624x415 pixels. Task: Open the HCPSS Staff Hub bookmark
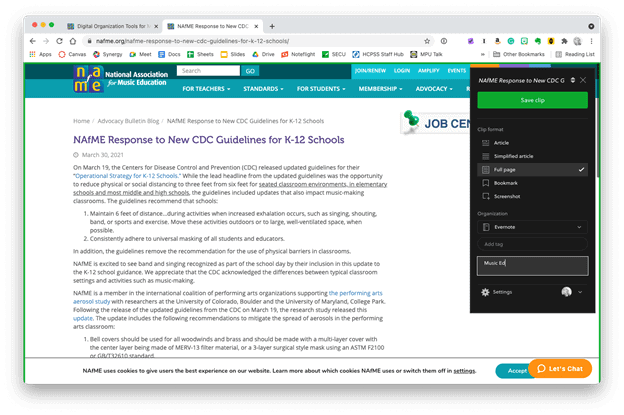(x=378, y=54)
